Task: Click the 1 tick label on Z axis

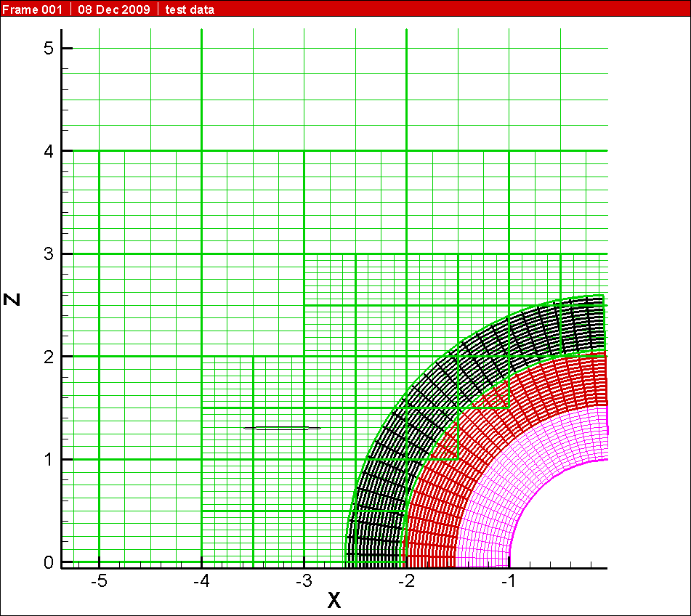Action: tap(47, 460)
